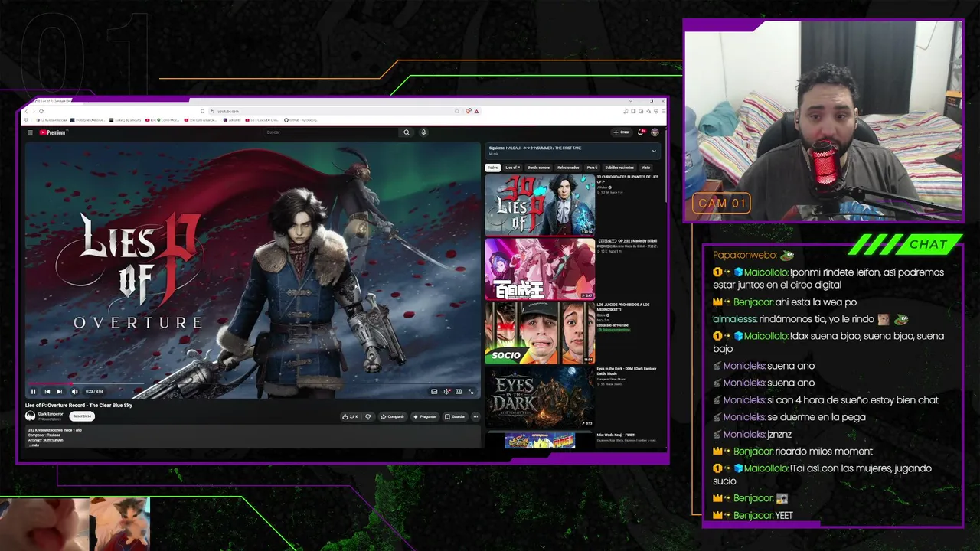
Task: Open Los Juicios Prohibidos thumbnail
Action: 540,333
